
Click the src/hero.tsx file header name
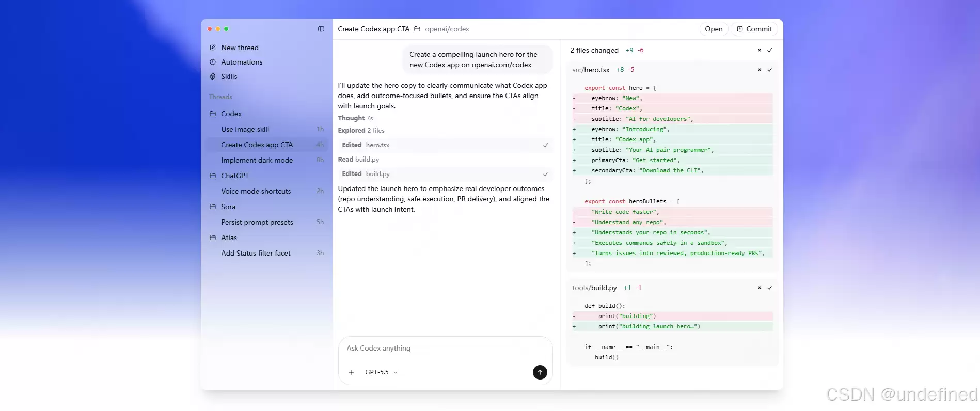click(591, 70)
